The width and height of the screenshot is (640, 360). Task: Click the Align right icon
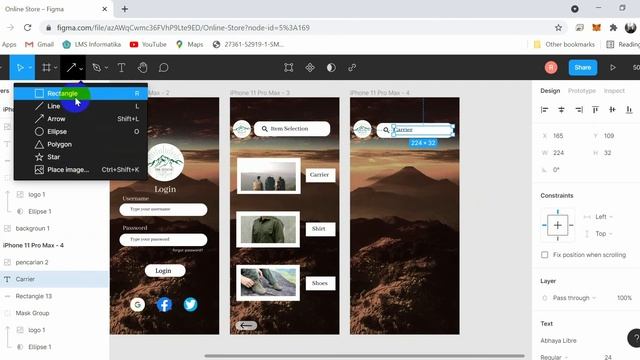(x=579, y=110)
